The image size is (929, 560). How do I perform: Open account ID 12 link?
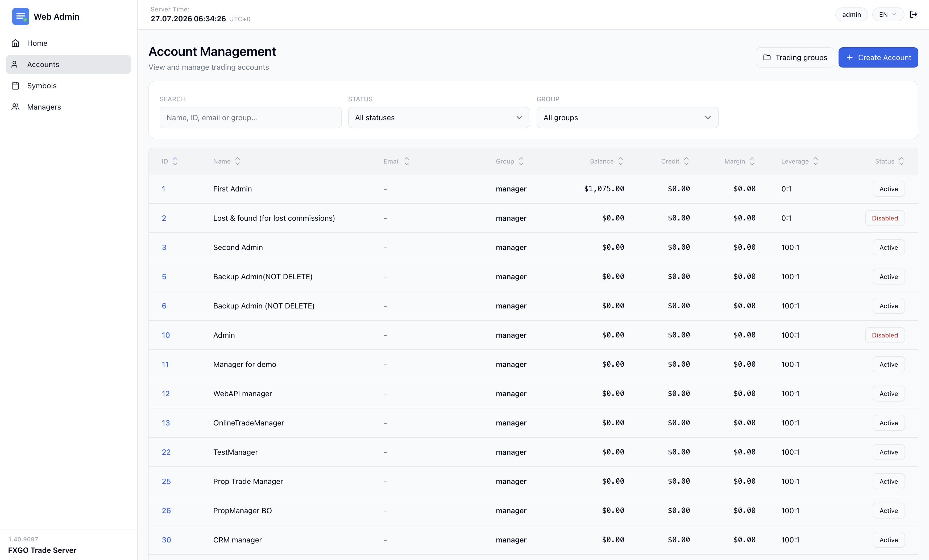pyautogui.click(x=166, y=394)
